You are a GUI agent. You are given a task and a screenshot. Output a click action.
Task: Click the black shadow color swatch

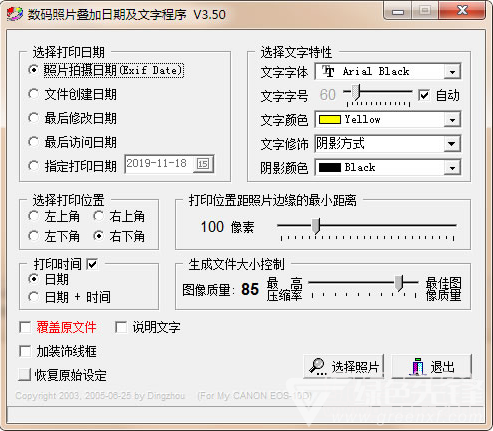coord(329,167)
